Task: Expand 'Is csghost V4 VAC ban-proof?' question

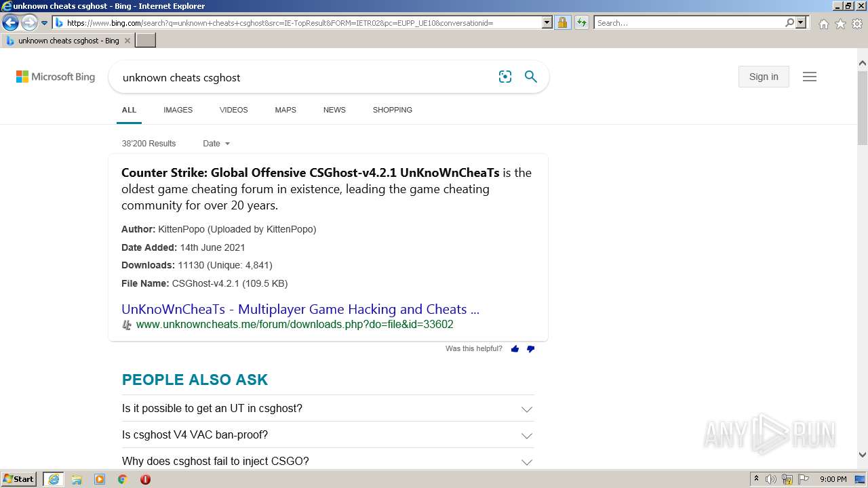Action: pyautogui.click(x=328, y=435)
